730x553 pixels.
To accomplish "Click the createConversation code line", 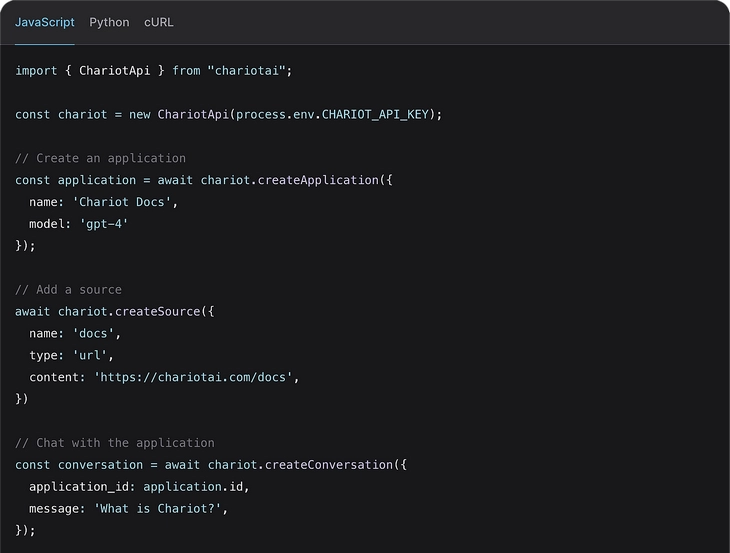I will pos(211,465).
